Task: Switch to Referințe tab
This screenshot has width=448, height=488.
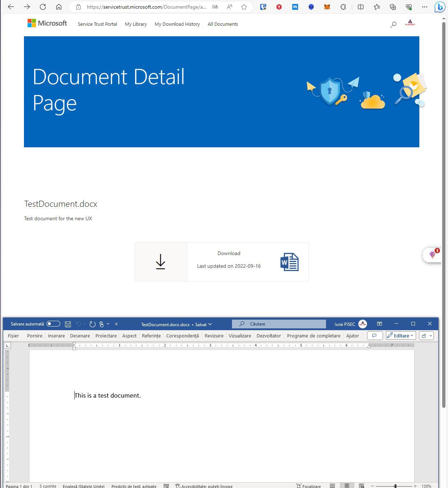Action: (151, 336)
